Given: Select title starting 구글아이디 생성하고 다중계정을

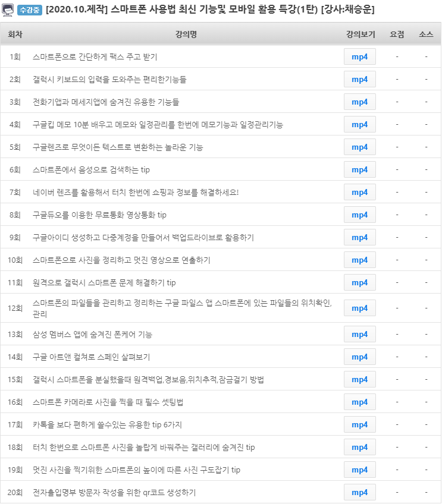Looking at the screenshot, I should coord(143,238).
